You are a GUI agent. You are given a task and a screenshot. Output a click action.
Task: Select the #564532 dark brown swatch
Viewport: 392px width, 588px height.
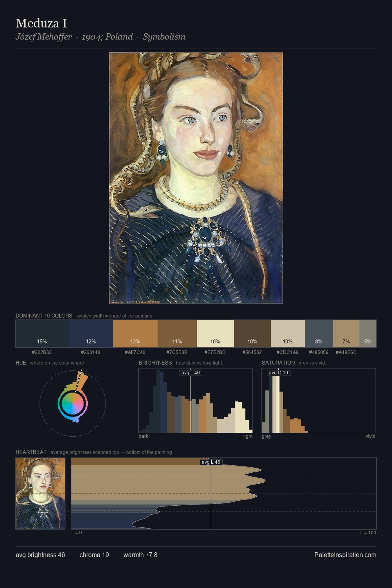[252, 334]
